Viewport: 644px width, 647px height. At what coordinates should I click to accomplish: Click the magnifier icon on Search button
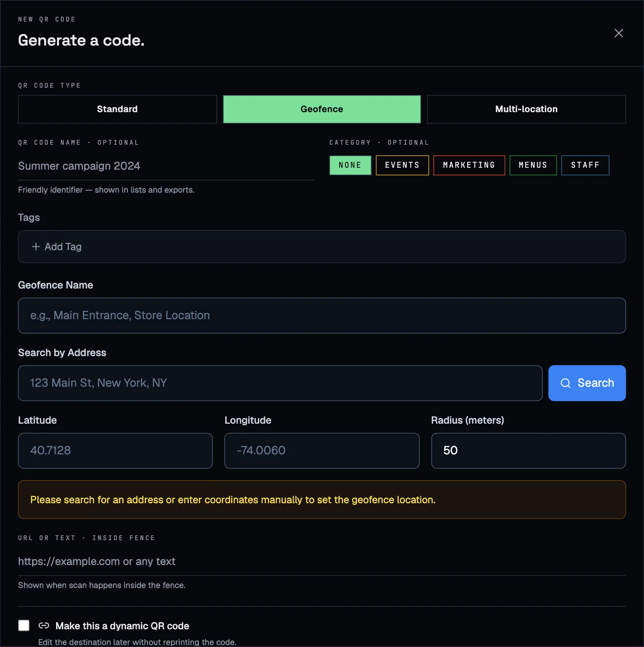tap(565, 383)
